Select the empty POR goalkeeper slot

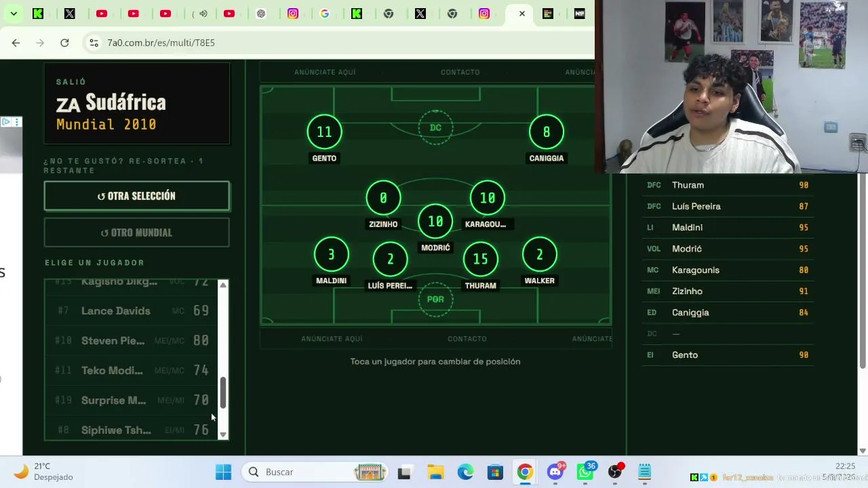[435, 299]
